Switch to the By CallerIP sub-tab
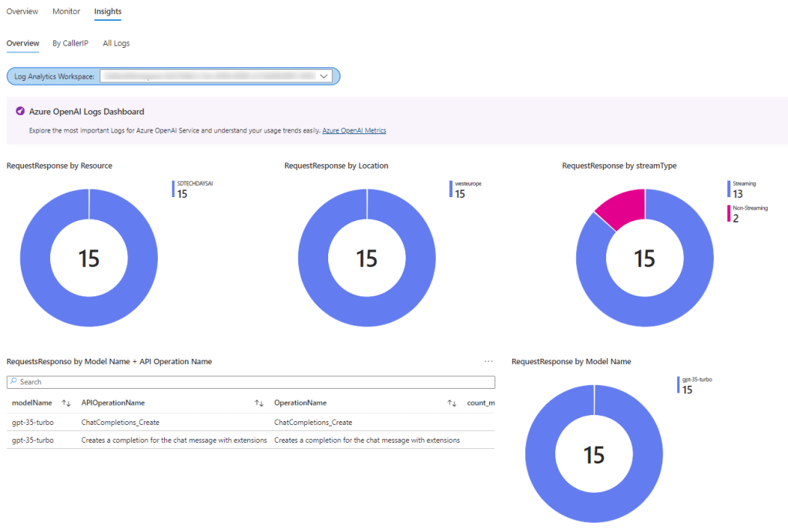The width and height of the screenshot is (788, 532). [70, 43]
